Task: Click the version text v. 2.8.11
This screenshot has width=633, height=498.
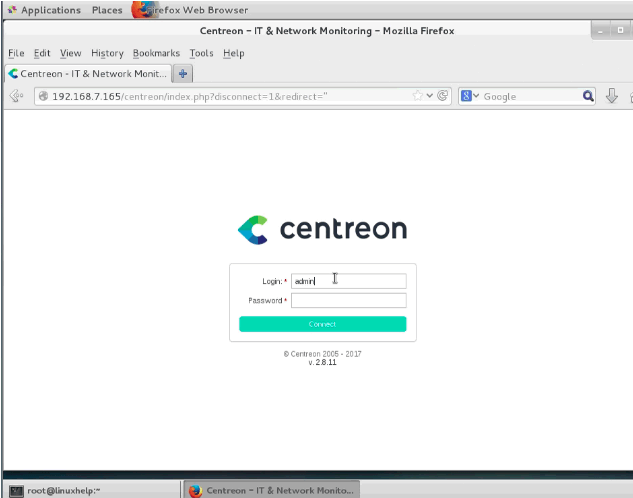Action: coord(322,362)
